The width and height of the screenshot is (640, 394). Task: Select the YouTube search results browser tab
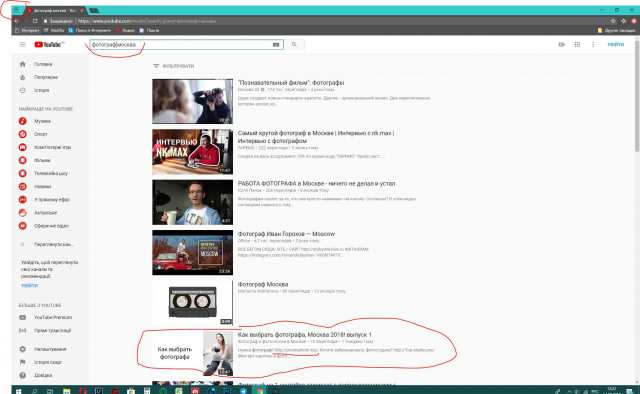click(55, 10)
